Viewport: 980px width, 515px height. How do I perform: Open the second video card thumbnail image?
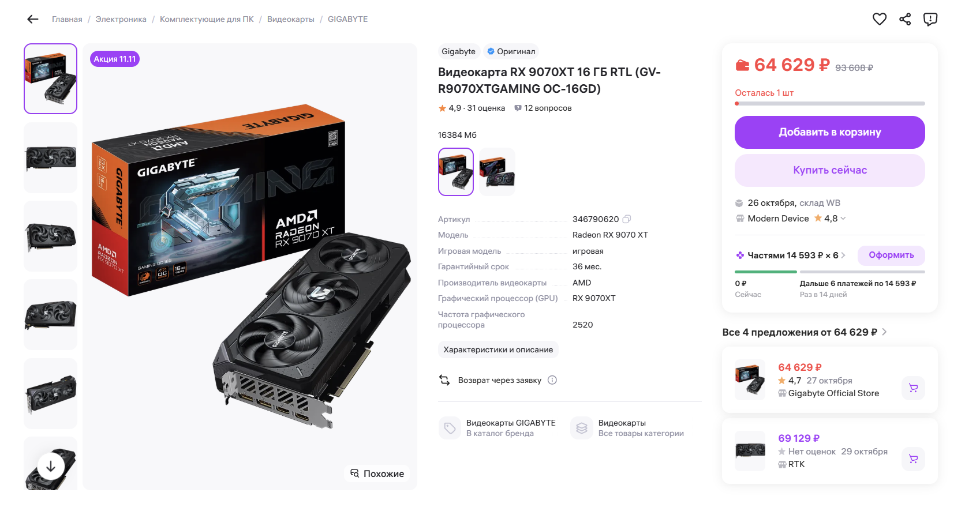50,157
